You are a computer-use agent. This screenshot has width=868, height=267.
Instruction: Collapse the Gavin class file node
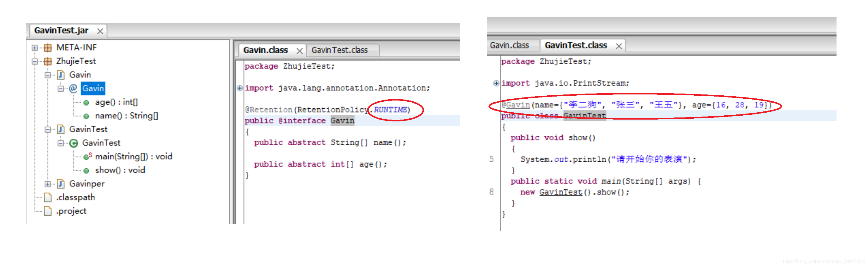coord(48,75)
